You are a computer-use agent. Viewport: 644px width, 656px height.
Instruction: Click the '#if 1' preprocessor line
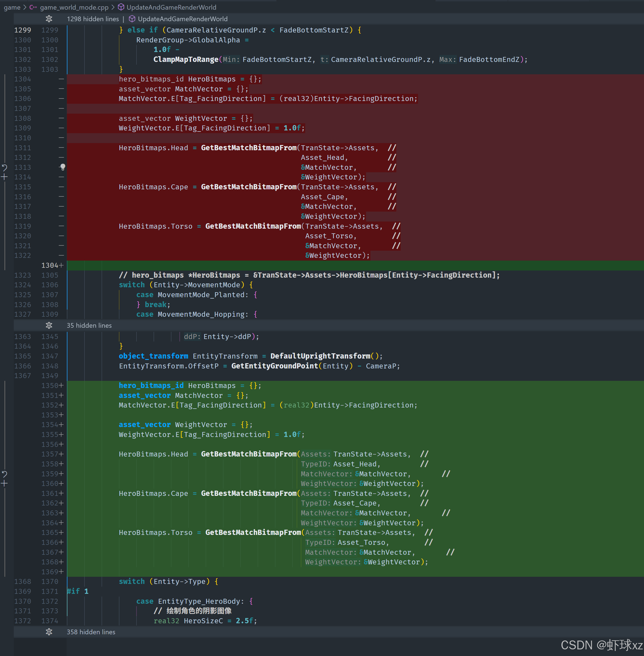coord(78,591)
